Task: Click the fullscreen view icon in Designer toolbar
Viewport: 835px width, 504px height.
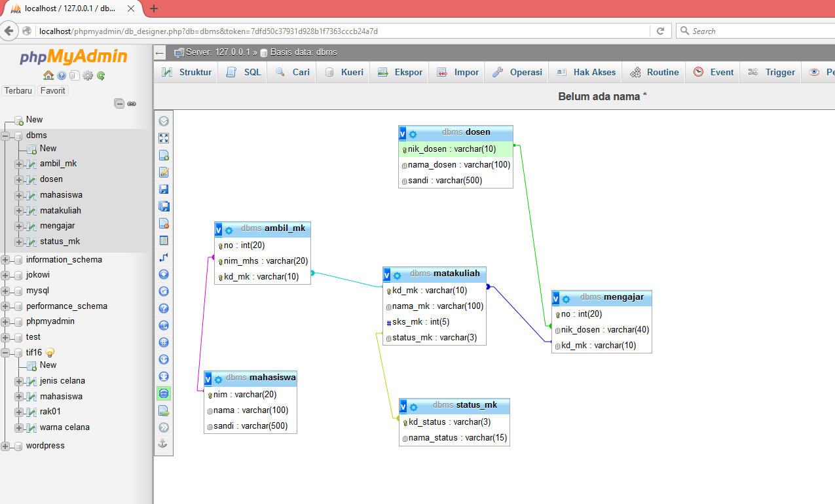Action: (163, 137)
